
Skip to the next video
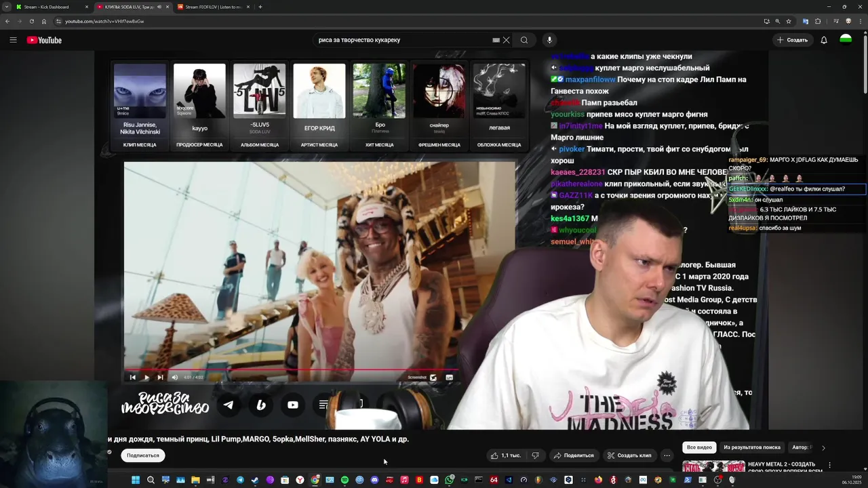160,378
